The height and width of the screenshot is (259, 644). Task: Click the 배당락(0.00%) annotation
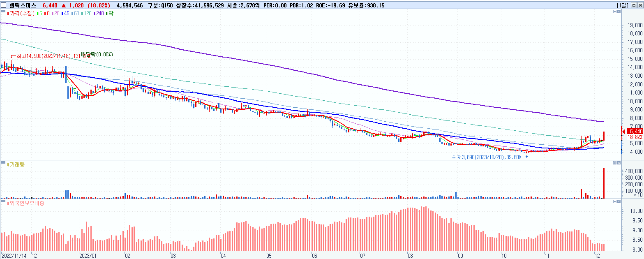coord(97,54)
